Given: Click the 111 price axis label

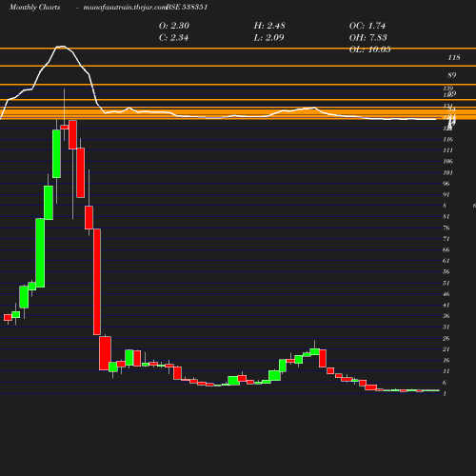Looking at the screenshot, I should tap(447, 150).
